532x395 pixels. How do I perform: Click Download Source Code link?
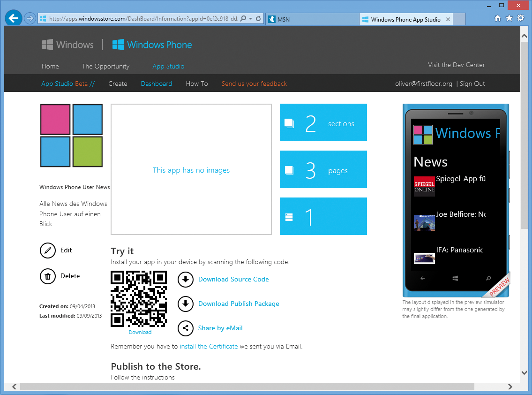tap(233, 279)
